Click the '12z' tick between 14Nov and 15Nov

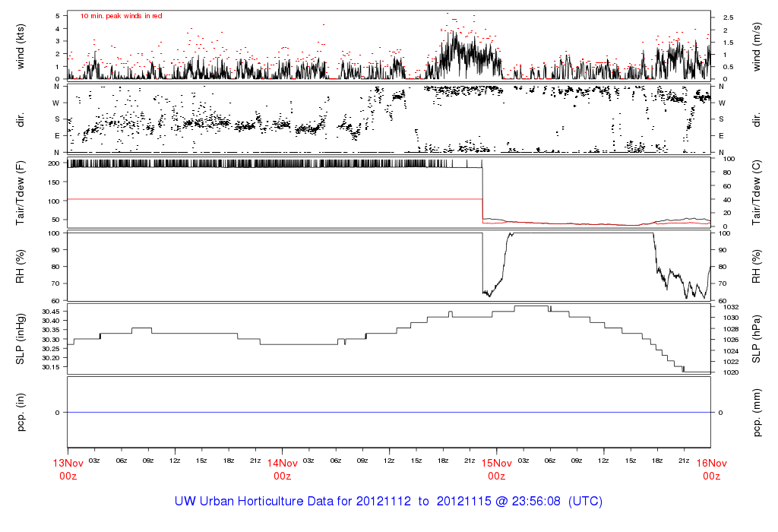coord(389,461)
